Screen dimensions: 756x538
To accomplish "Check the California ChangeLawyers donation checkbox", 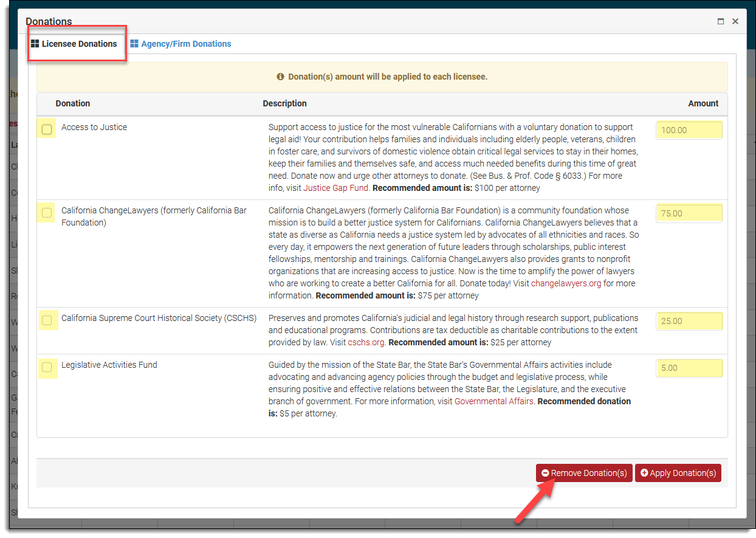I will [x=47, y=213].
